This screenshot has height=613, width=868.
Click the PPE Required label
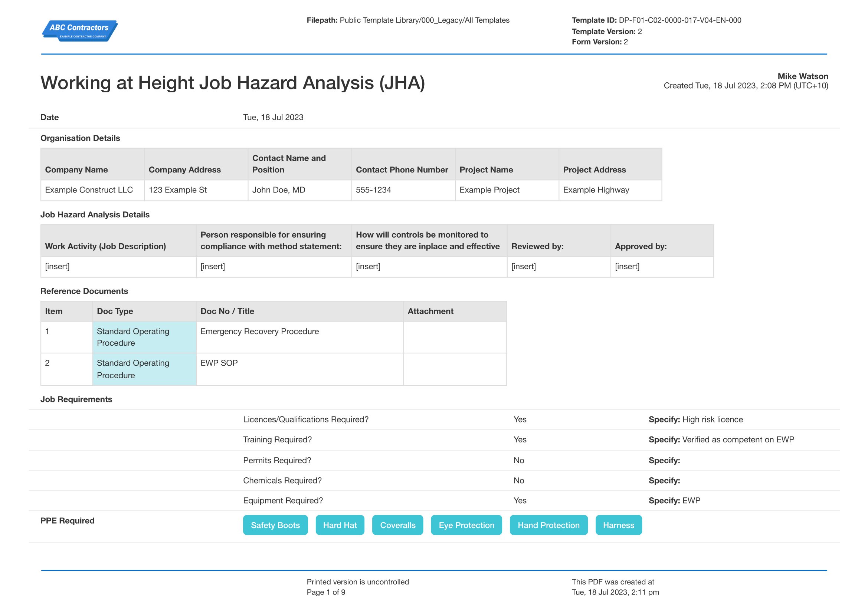tap(67, 520)
